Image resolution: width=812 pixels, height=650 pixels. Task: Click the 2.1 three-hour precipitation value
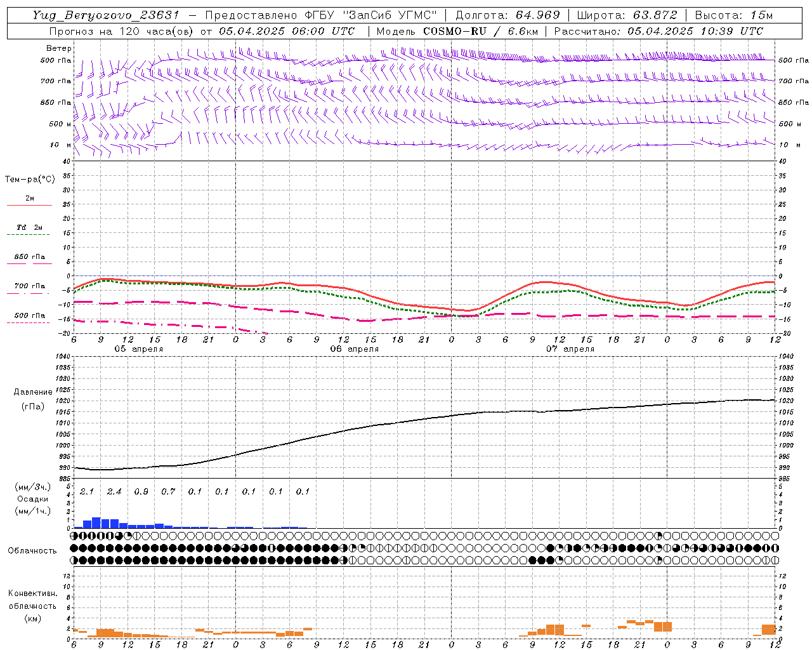point(87,491)
